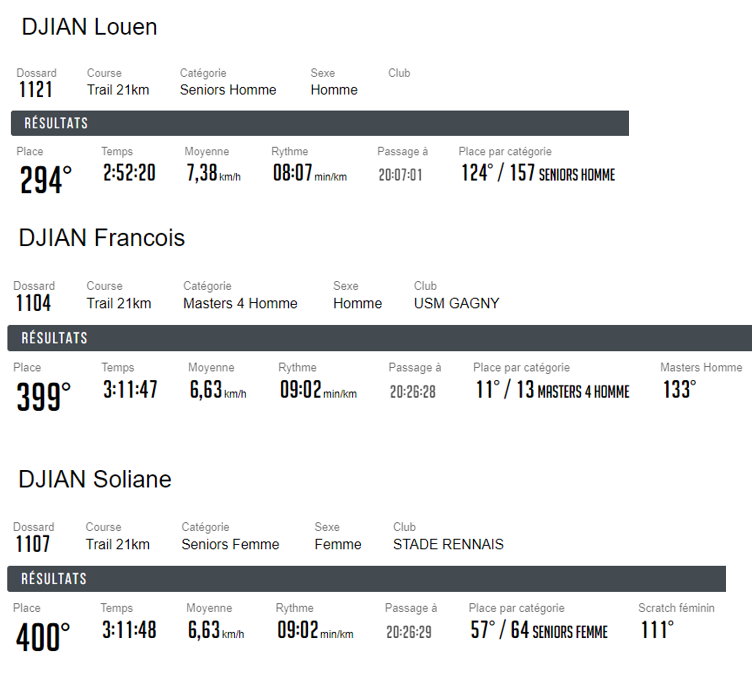752x683 pixels.
Task: Click the Seniors Femme category value
Action: click(230, 545)
